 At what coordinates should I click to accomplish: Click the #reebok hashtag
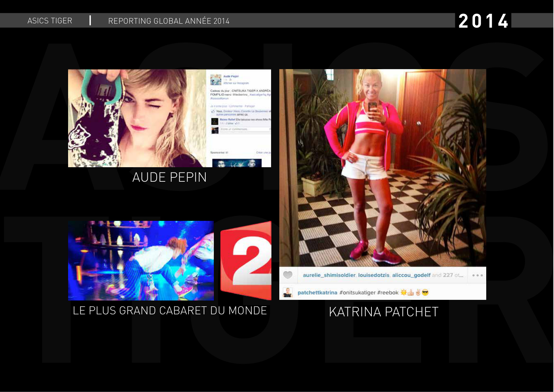[388, 293]
